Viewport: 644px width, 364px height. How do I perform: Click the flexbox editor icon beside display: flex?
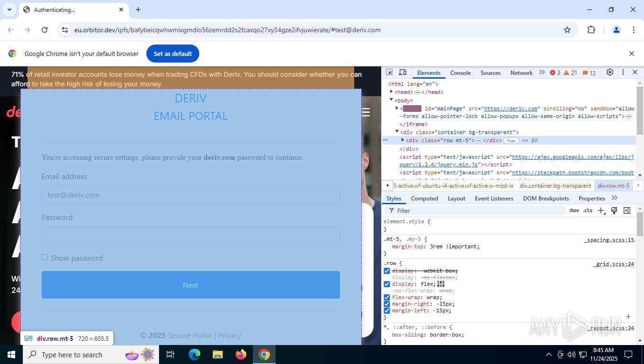click(x=441, y=284)
